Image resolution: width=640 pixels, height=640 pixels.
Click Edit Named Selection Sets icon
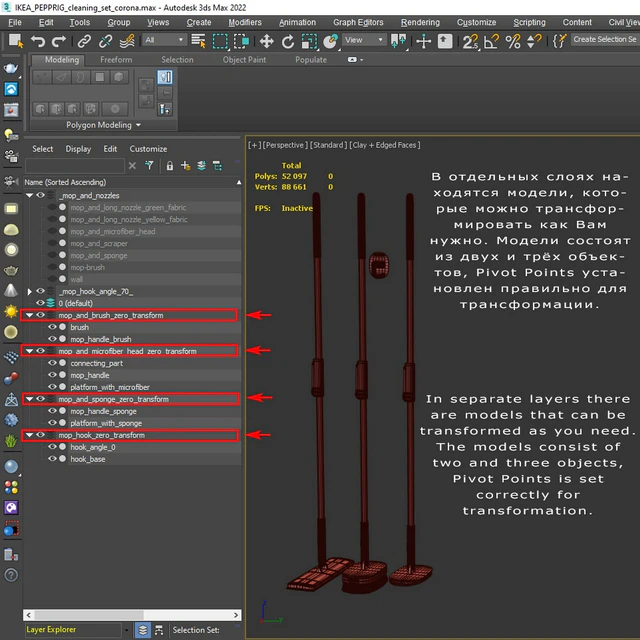pos(559,41)
